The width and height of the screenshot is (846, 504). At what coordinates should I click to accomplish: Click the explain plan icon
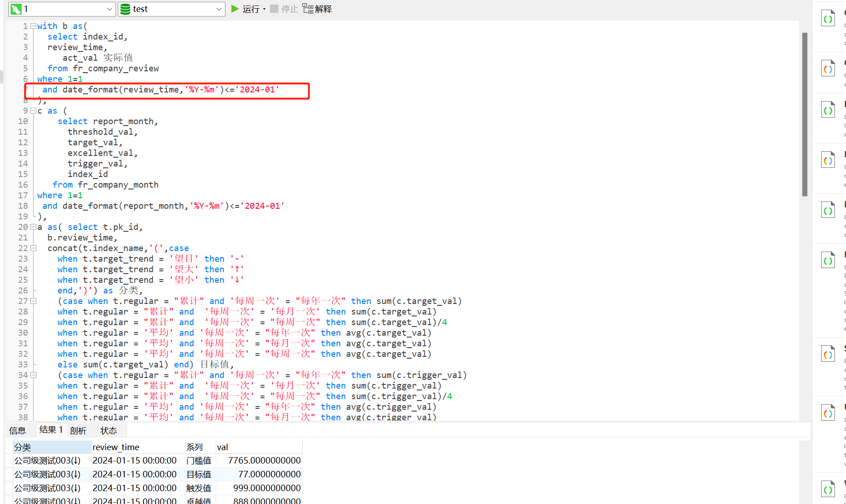(308, 9)
